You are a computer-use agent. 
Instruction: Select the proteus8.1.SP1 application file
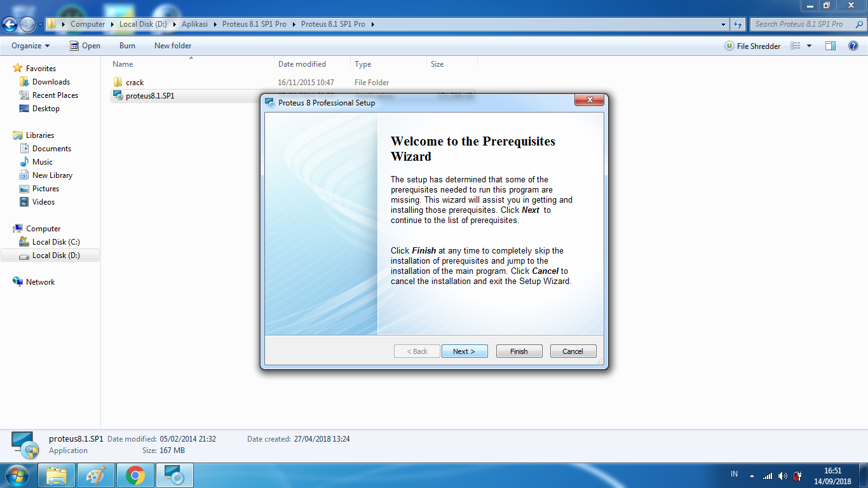(150, 96)
